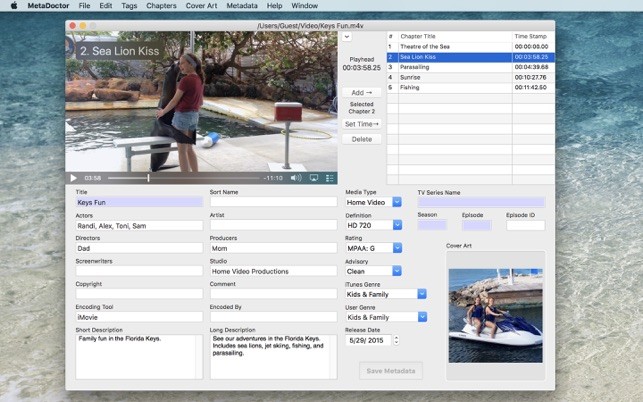The image size is (643, 402).
Task: Click the Set Time button
Action: (x=361, y=124)
